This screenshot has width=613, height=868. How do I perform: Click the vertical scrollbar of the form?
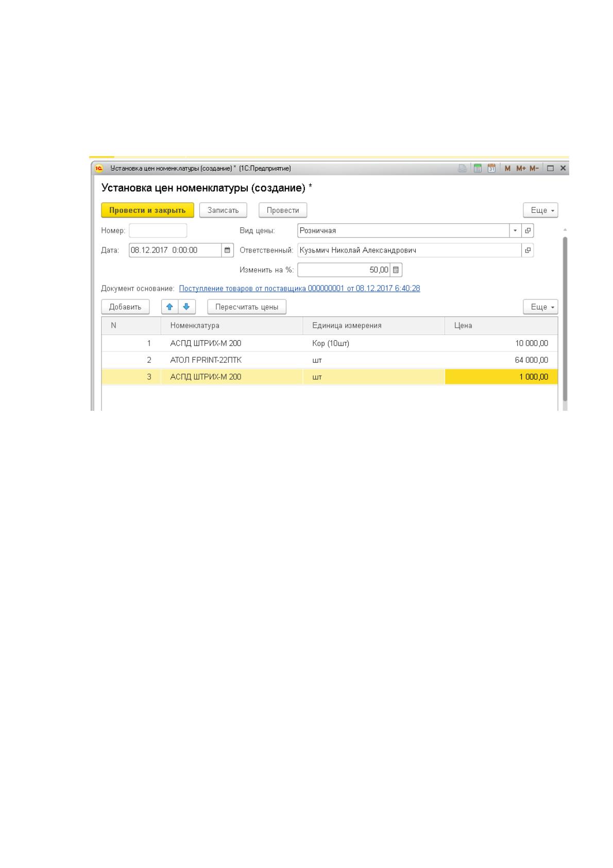pos(565,320)
